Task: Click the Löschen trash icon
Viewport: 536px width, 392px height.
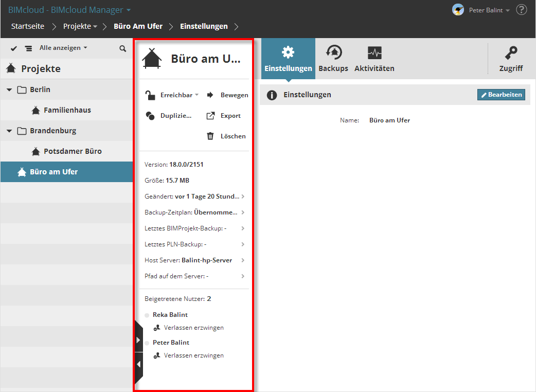Action: pyautogui.click(x=210, y=136)
